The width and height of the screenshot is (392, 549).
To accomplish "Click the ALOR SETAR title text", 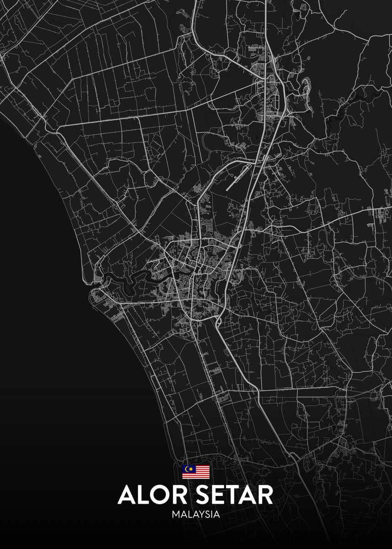I will pos(195,495).
